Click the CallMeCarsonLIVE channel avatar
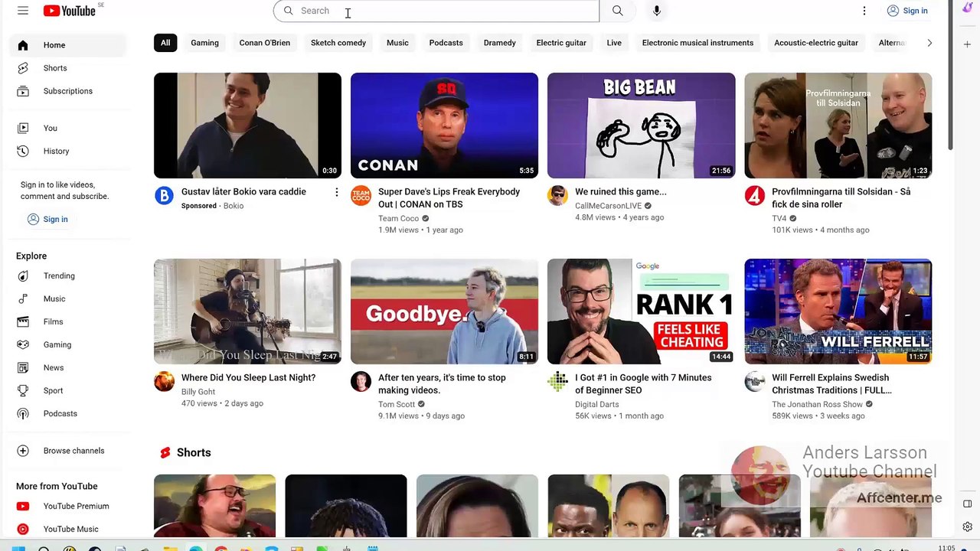This screenshot has height=551, width=980. click(x=557, y=196)
